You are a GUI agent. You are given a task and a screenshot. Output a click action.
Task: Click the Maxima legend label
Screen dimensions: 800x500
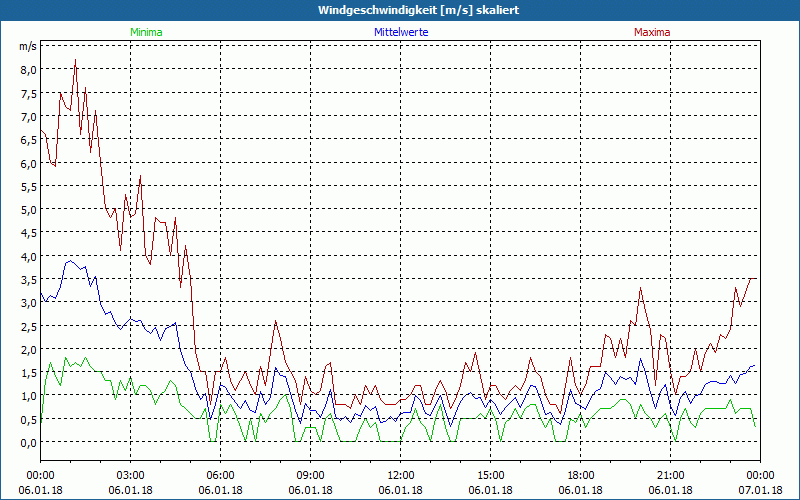[x=652, y=32]
